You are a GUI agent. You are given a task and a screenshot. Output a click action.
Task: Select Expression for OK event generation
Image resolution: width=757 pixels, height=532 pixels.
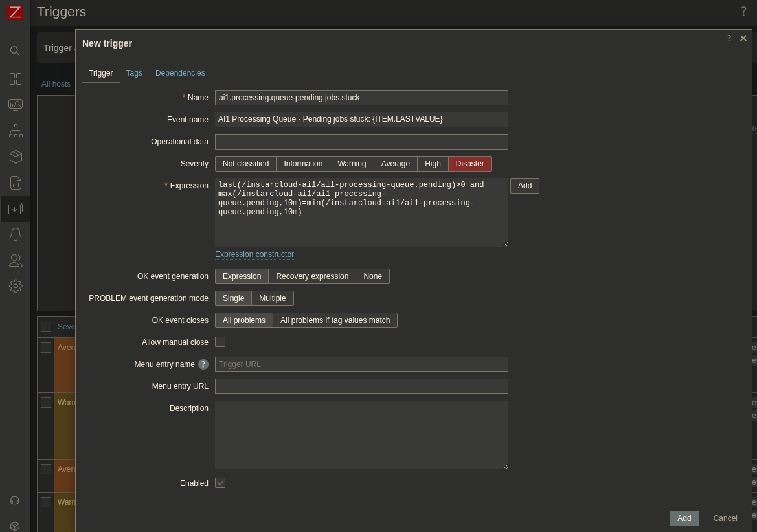[242, 276]
